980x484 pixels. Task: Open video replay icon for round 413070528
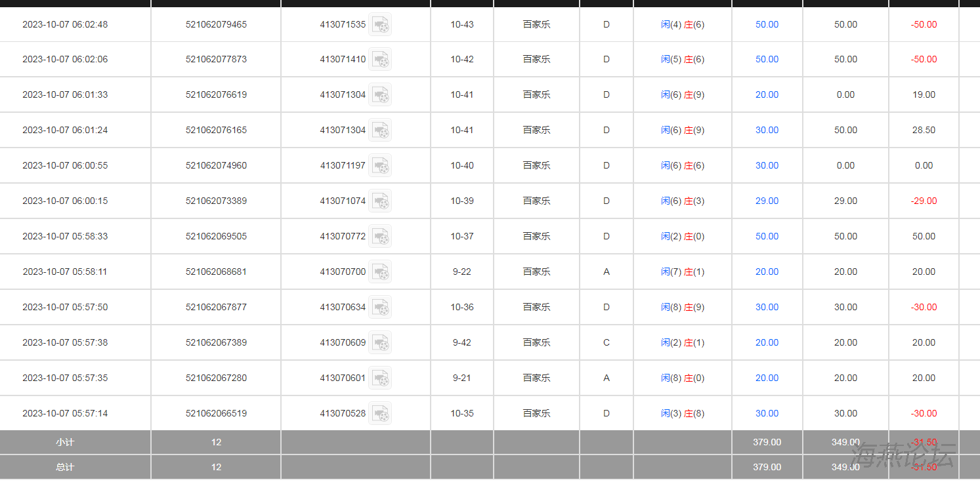click(x=380, y=413)
